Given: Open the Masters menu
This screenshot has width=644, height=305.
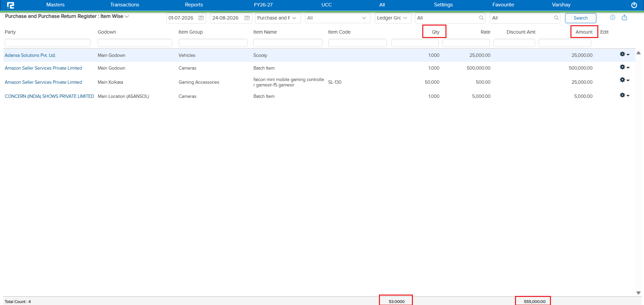Looking at the screenshot, I should click(x=55, y=5).
